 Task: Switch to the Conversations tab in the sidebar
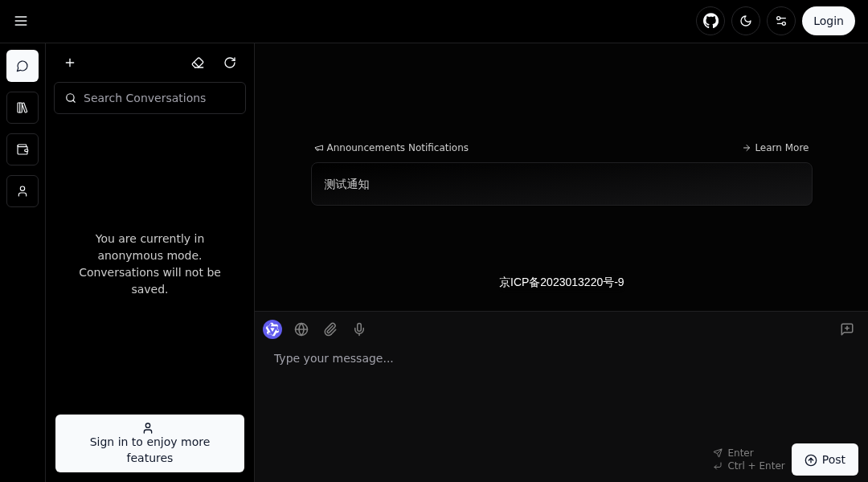23,66
